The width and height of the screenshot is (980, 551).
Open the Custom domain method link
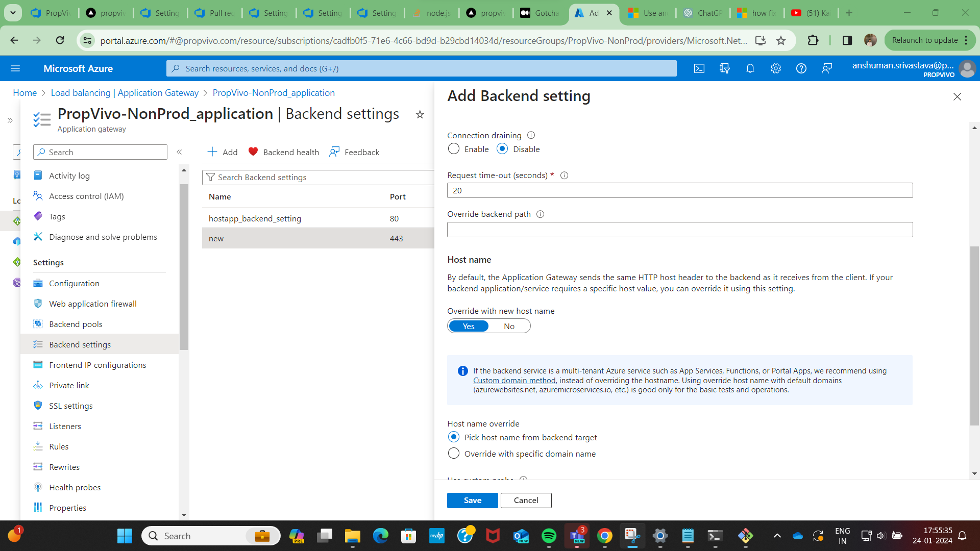(514, 381)
